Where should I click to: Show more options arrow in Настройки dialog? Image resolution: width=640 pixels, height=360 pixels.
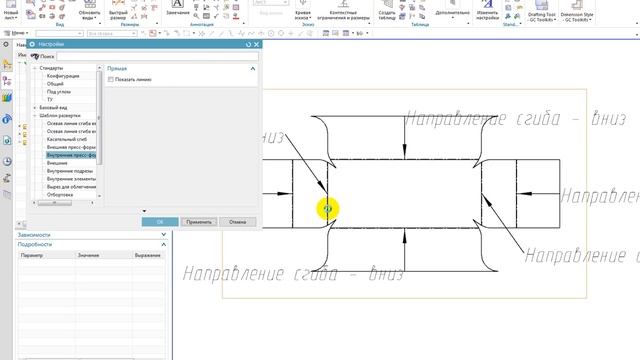tap(144, 211)
